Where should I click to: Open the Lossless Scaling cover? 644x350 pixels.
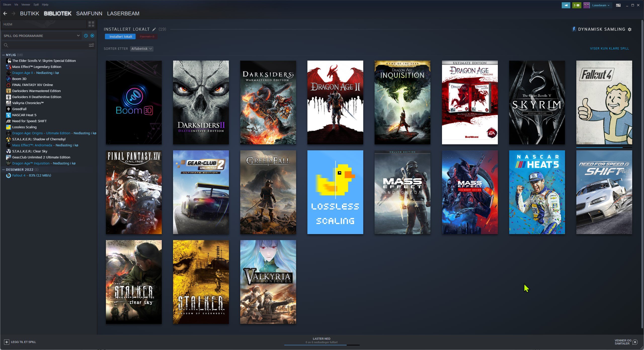pyautogui.click(x=335, y=192)
